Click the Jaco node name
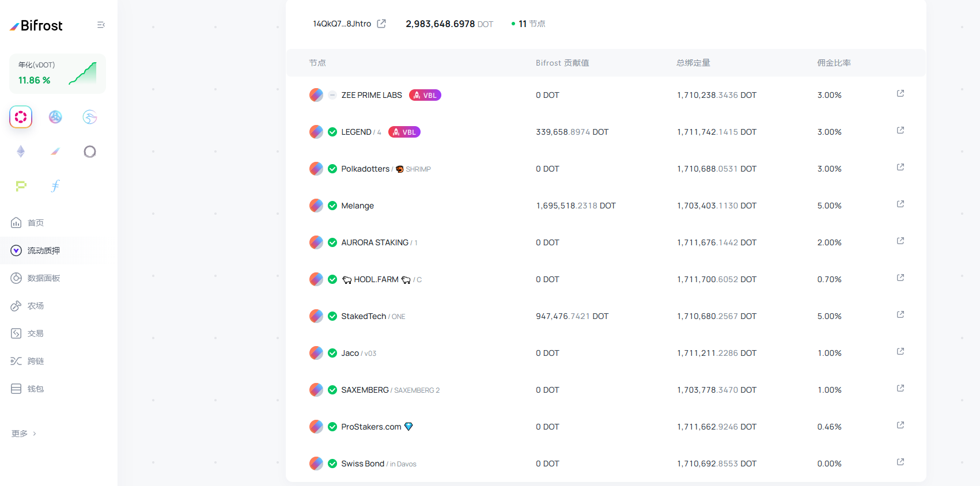 tap(350, 353)
